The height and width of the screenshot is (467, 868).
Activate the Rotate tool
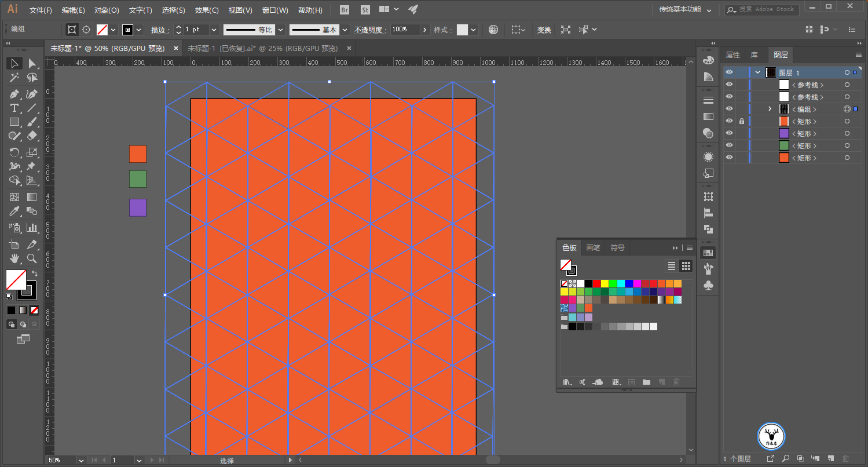click(14, 152)
